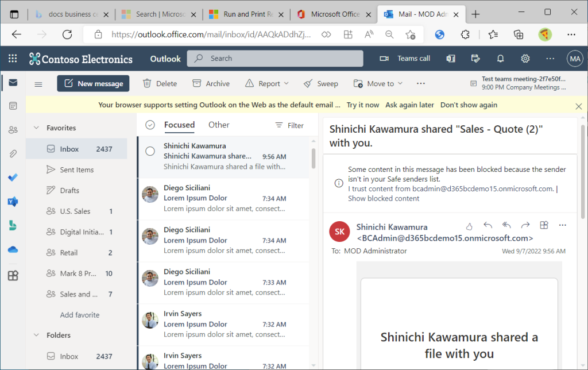588x370 pixels.
Task: Click the Outlook Search box
Action: 275,59
